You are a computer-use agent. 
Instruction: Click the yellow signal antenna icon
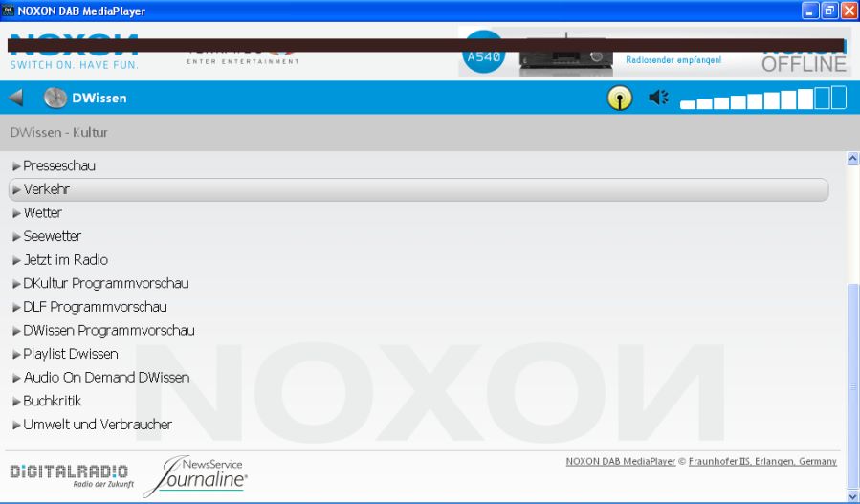(620, 98)
